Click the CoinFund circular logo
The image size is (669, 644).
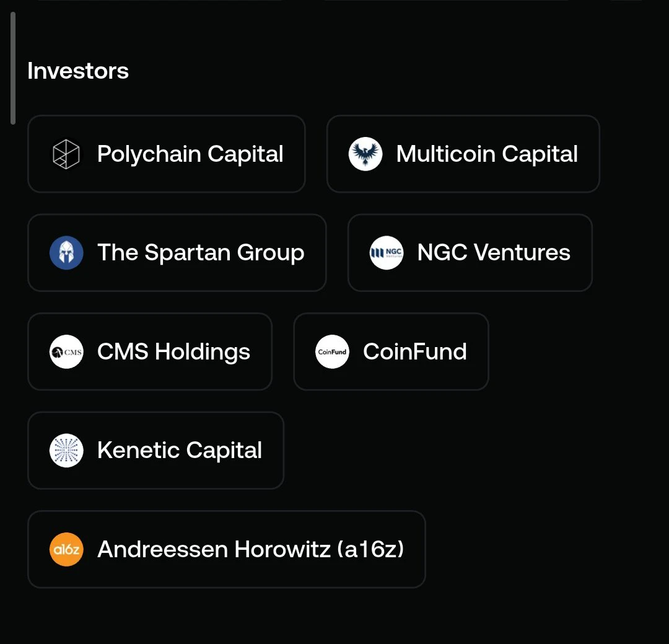[x=332, y=351]
